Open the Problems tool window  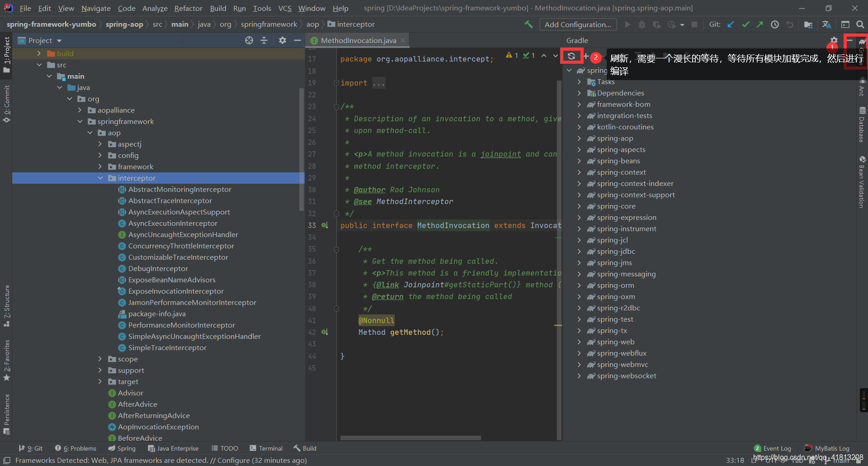tap(75, 448)
